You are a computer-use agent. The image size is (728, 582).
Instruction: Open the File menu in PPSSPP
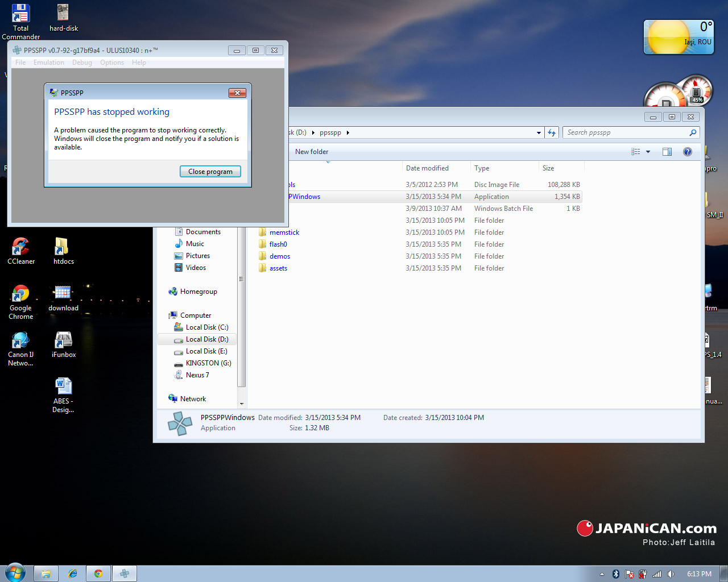20,63
